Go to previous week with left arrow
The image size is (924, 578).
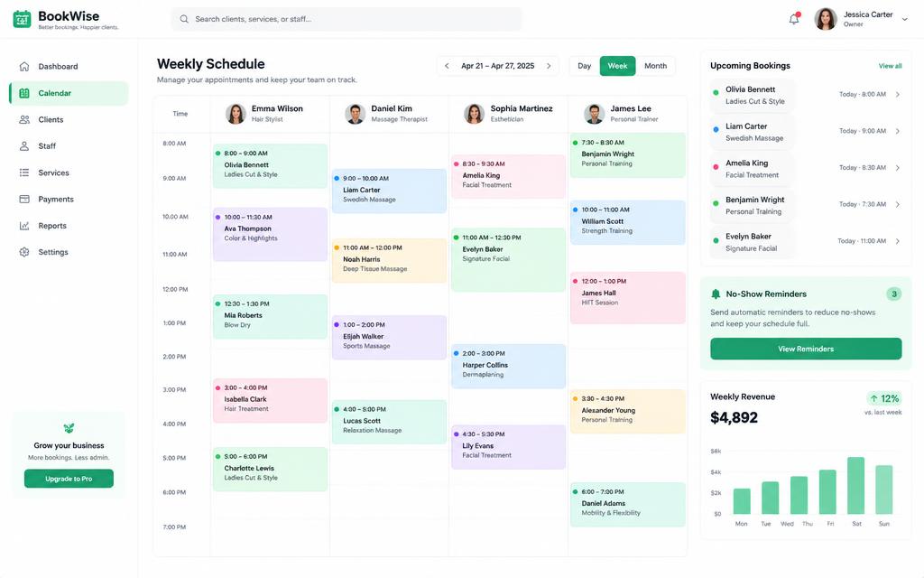coord(447,66)
